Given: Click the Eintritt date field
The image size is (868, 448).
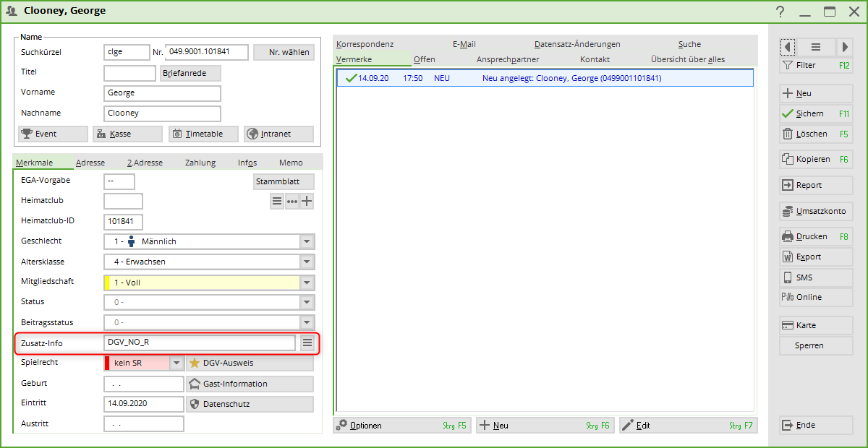Looking at the screenshot, I should 144,404.
